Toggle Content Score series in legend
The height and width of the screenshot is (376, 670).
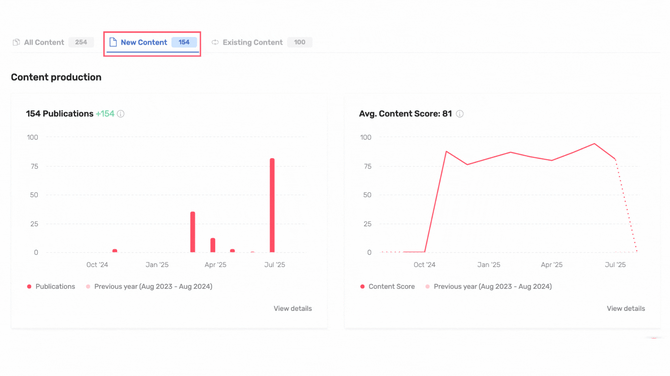(x=388, y=287)
